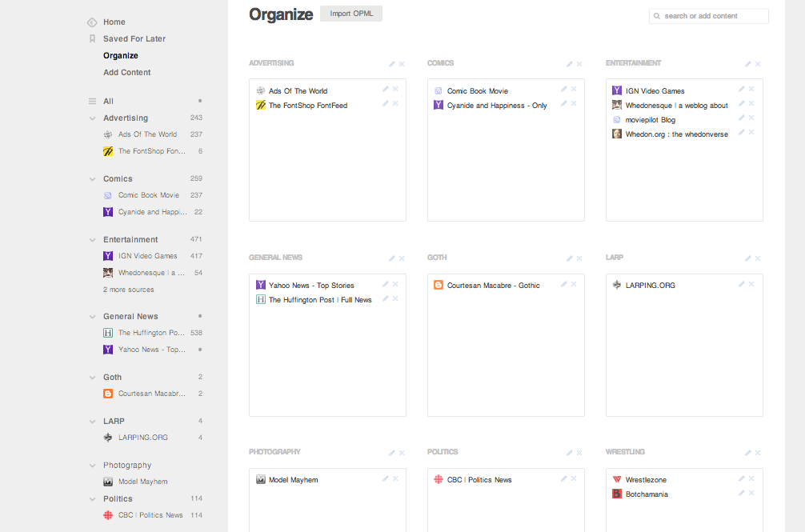The image size is (805, 532).
Task: Delete the Comics category with X icon
Action: [580, 64]
